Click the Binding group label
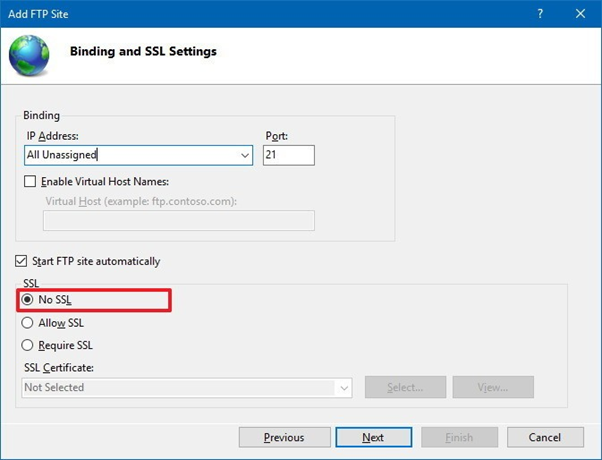 coord(41,115)
